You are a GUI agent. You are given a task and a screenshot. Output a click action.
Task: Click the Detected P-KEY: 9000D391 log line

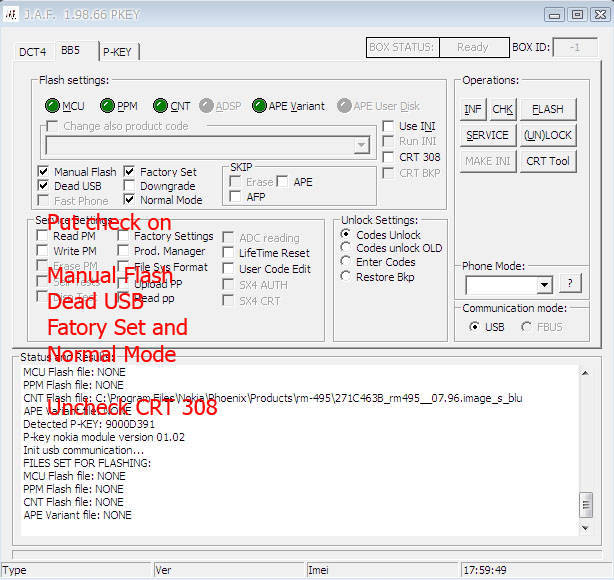pyautogui.click(x=89, y=424)
